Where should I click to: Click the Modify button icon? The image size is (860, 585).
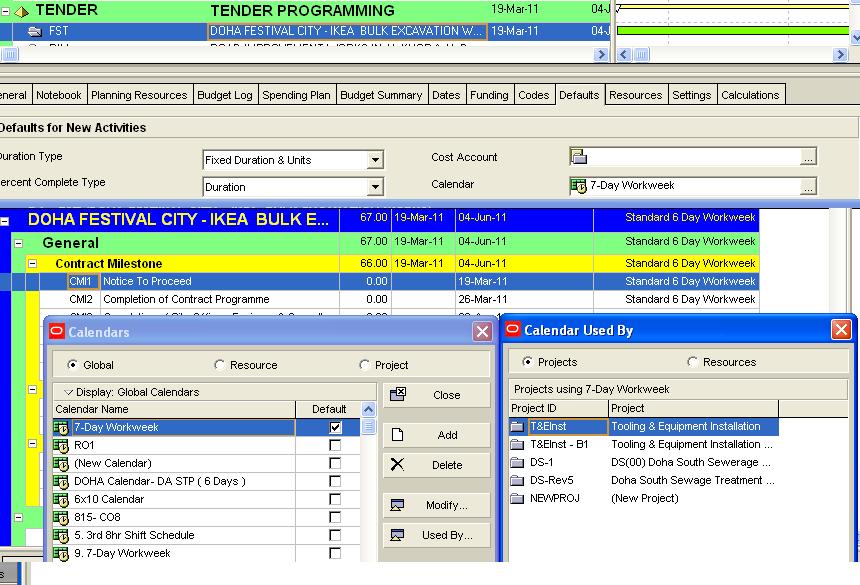point(397,505)
